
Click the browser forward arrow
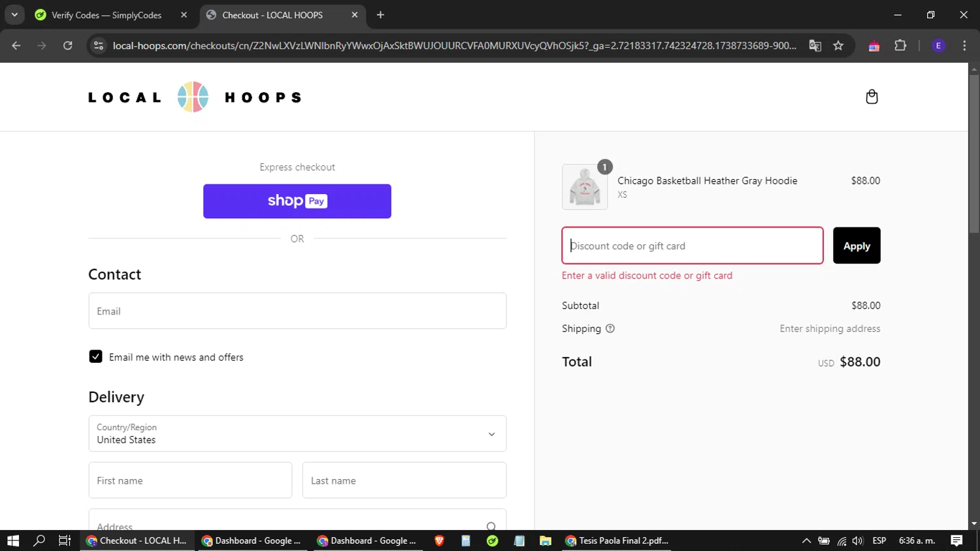tap(42, 45)
